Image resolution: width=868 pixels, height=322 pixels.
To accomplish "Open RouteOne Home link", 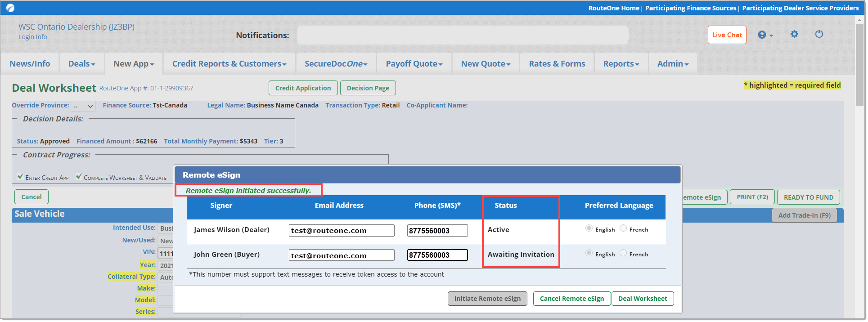I will click(614, 8).
